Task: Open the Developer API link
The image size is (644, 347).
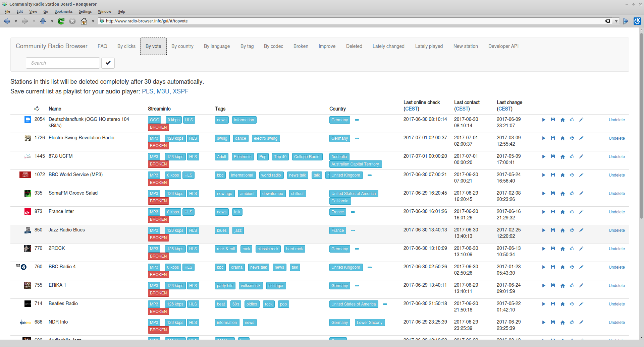Action: click(x=503, y=46)
